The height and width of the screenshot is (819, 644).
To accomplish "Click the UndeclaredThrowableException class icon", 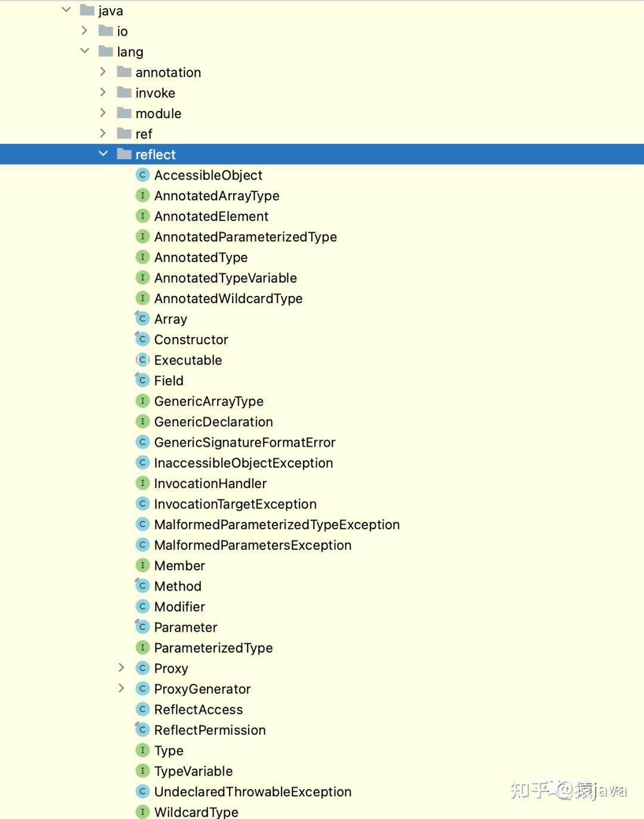I will 143,792.
